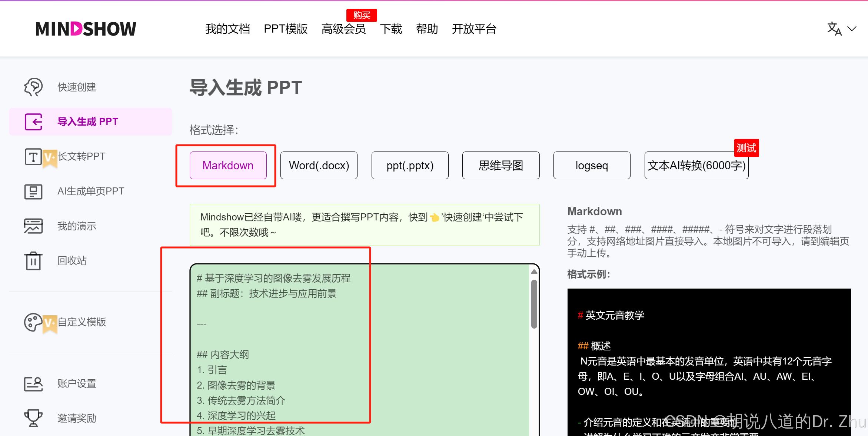This screenshot has height=436, width=868.
Task: Click the invite rewards trophy icon
Action: tap(33, 418)
